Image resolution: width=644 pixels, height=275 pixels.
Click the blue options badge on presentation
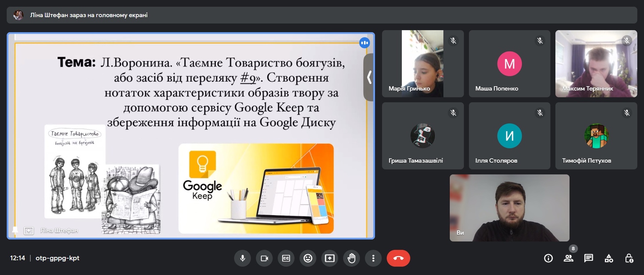click(x=364, y=43)
